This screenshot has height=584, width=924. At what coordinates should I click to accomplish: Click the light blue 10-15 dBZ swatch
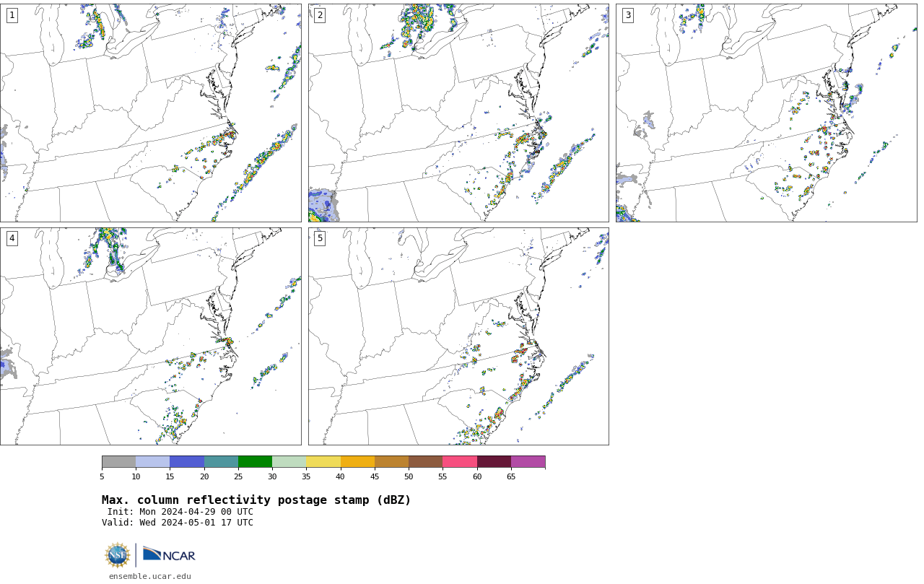pyautogui.click(x=153, y=462)
